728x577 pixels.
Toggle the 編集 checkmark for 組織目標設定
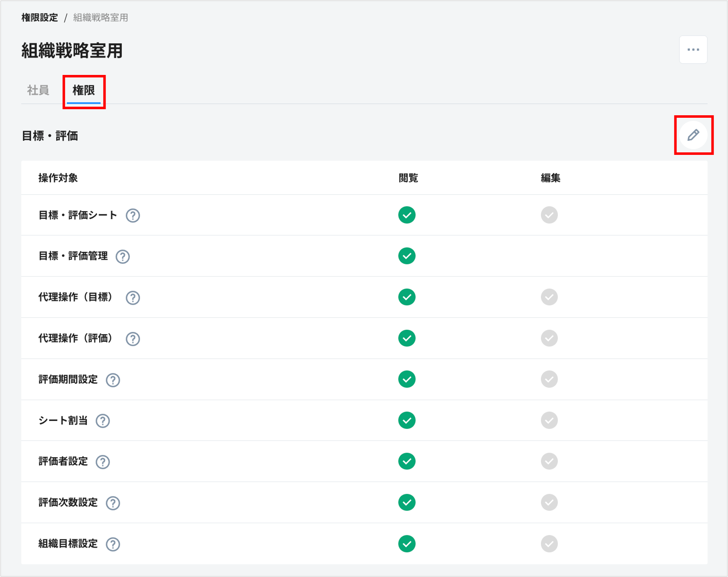[549, 544]
